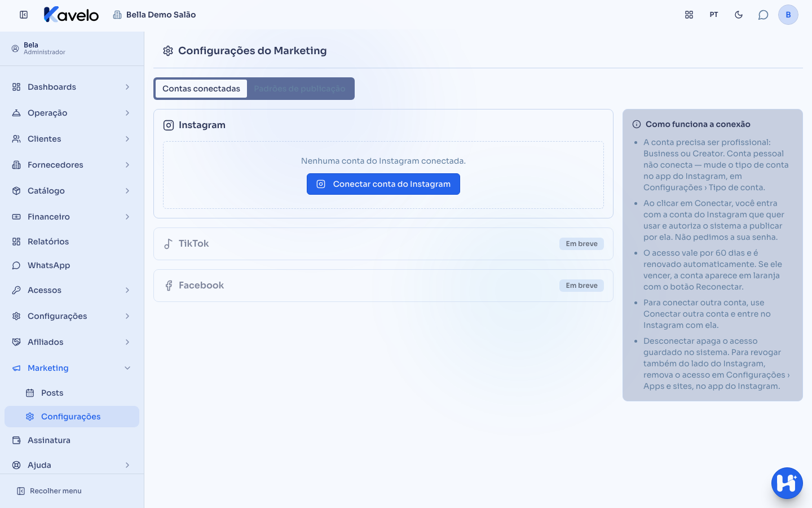Expand the Operação chevron

coord(127,113)
